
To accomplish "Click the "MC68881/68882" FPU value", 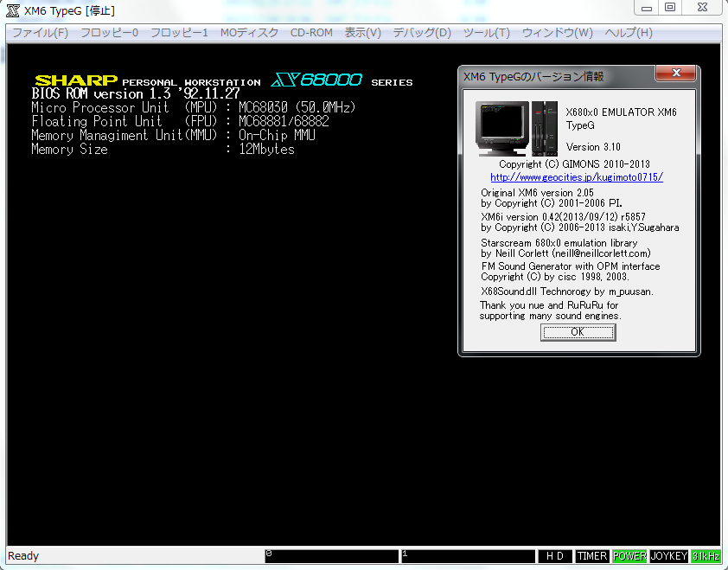I will point(284,121).
